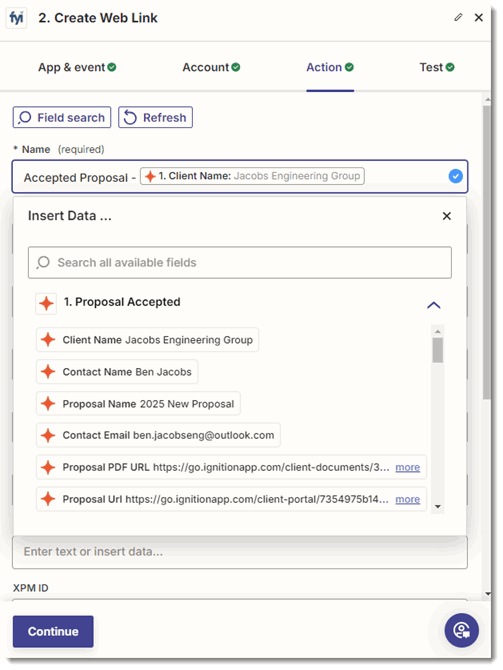This screenshot has height=670, width=503.
Task: Insert Proposal Name 2025 New Proposal
Action: point(138,404)
